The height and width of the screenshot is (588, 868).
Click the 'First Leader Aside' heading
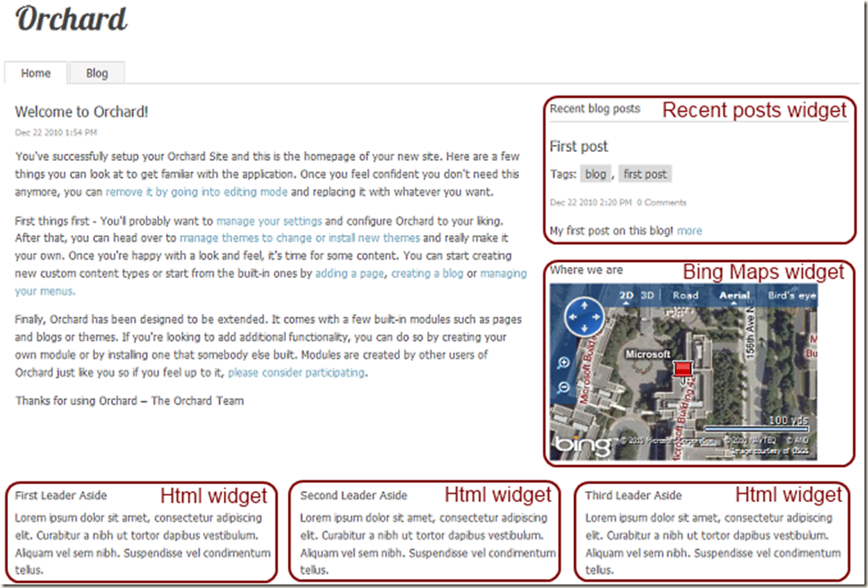point(61,496)
